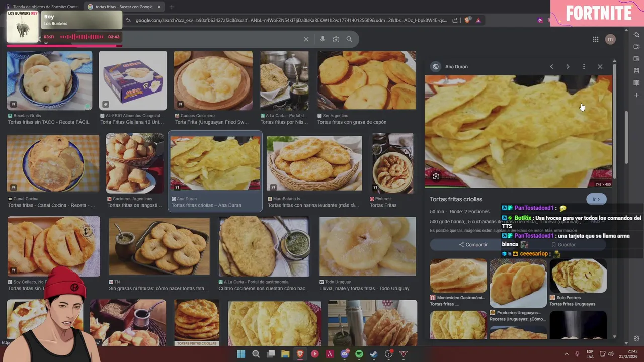
Task: Open sidebar settings gear icon
Action: 636,339
